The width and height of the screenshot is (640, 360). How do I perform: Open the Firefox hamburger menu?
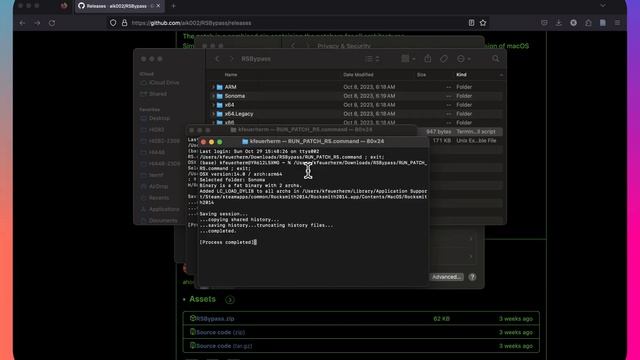tap(618, 23)
